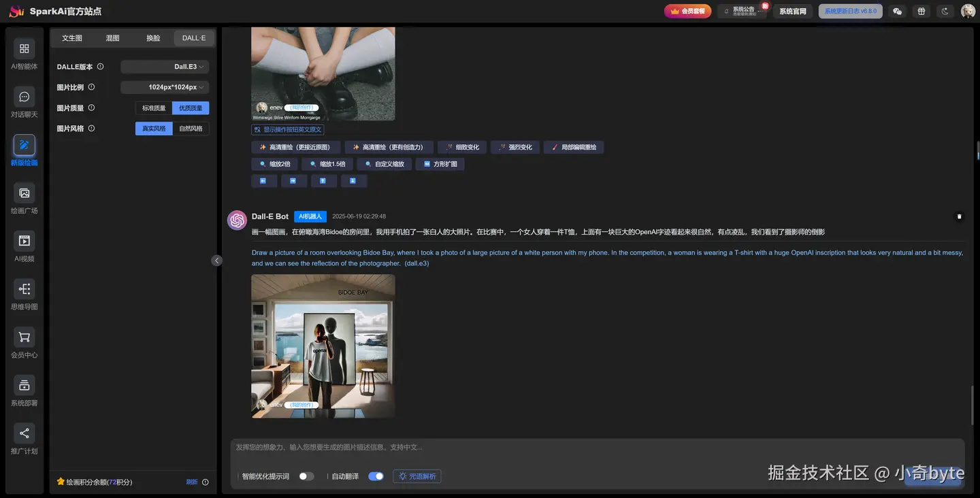
Task: Open the upper generated image of crossed legs
Action: 323,73
